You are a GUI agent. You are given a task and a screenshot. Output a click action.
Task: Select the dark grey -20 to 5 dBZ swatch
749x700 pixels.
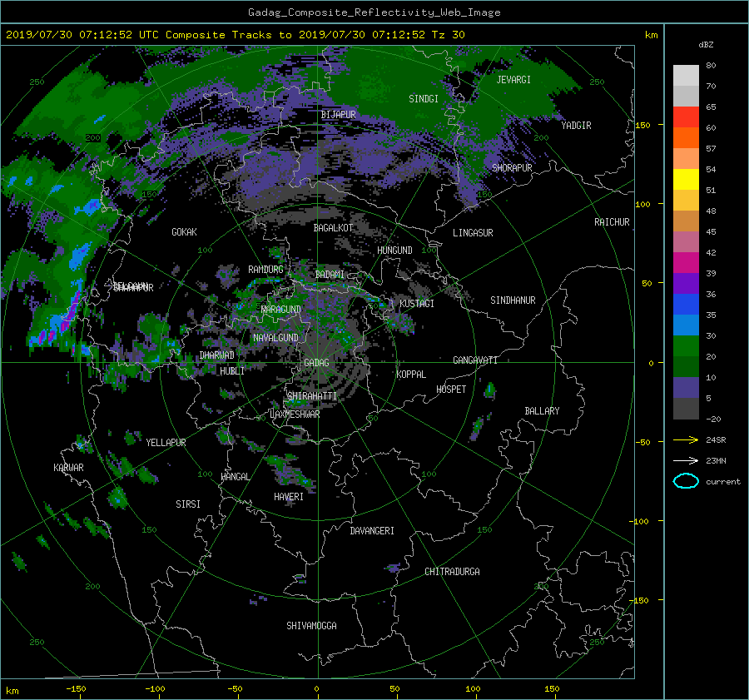tap(686, 409)
